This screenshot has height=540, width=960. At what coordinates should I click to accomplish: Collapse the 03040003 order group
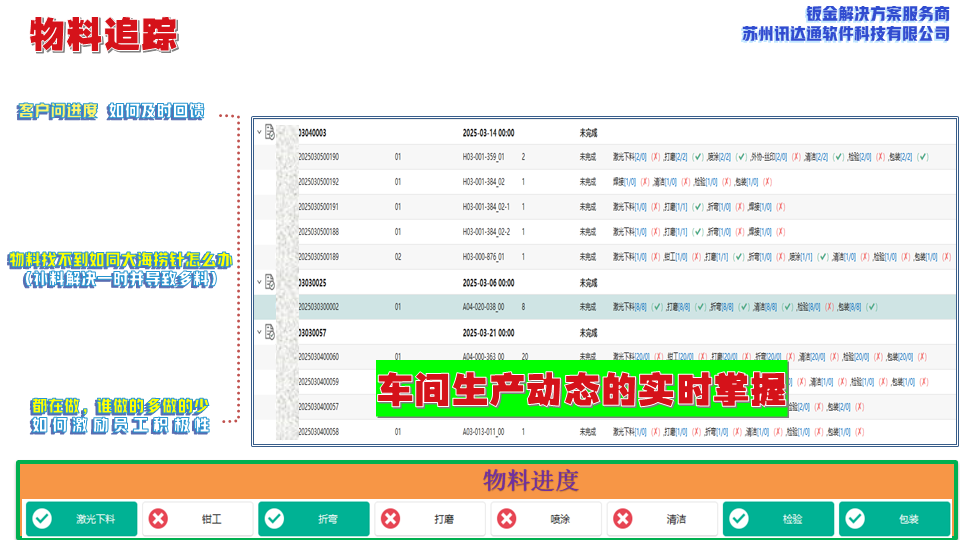[x=258, y=132]
